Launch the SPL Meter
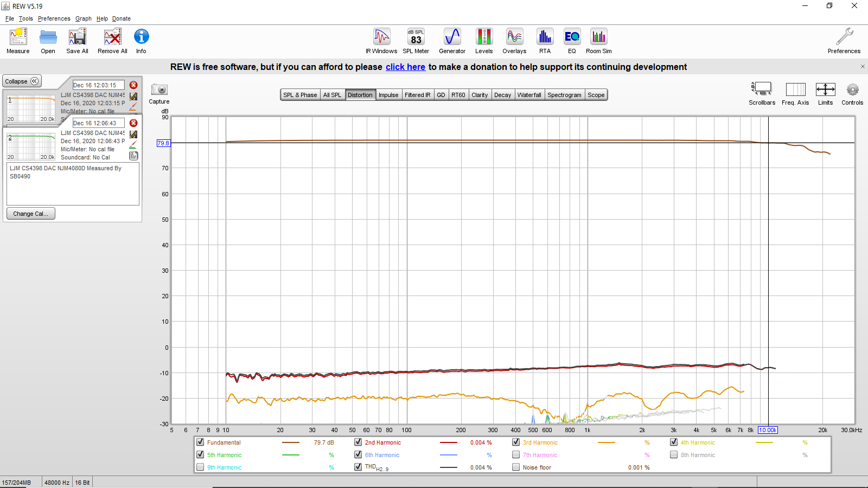868x488 pixels. 416,41
